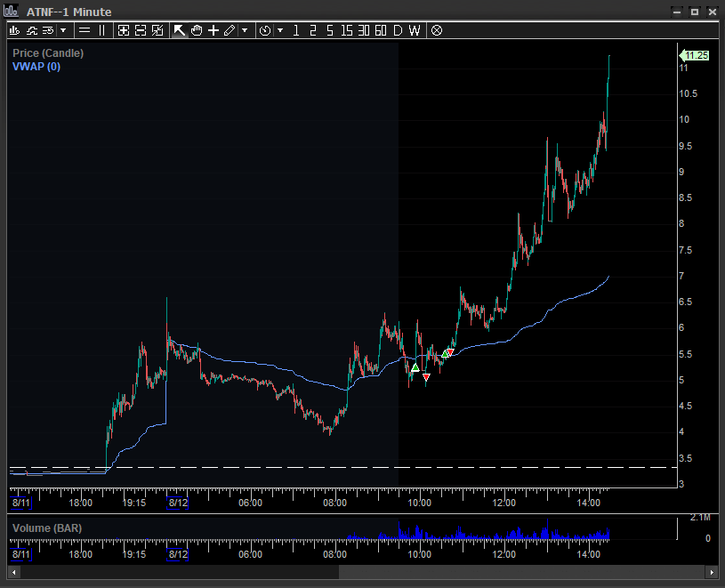The height and width of the screenshot is (588, 725).
Task: Minimize the ATNF chart window
Action: [677, 12]
